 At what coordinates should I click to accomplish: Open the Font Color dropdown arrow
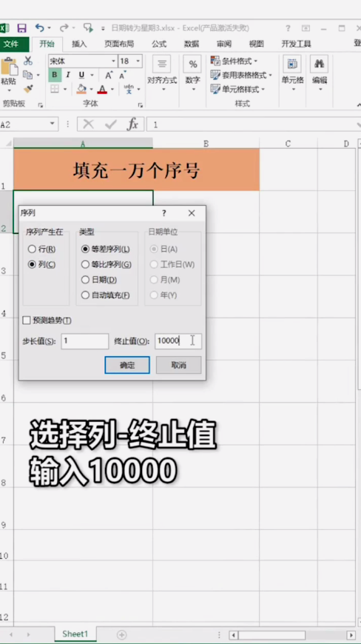tap(112, 89)
